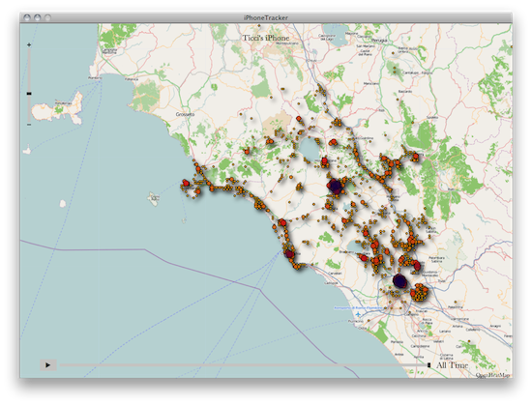Click the Rome Fiumicino airport plane icon
532x405 pixels.
pos(358,314)
